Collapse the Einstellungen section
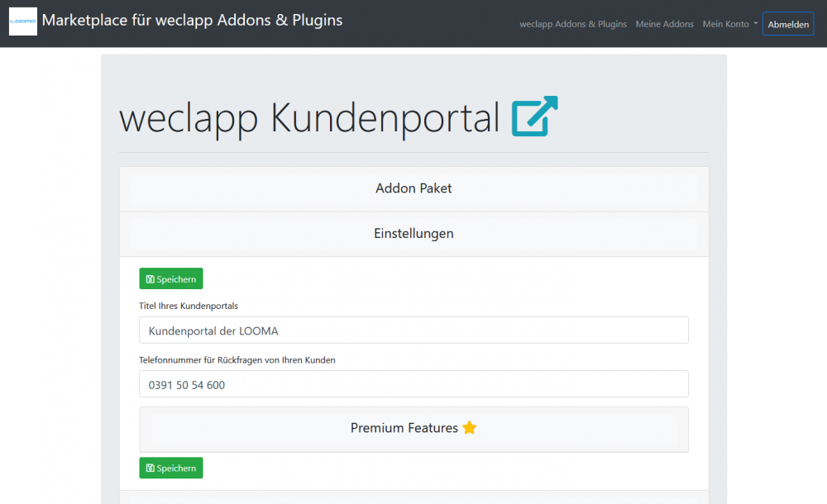 point(413,234)
